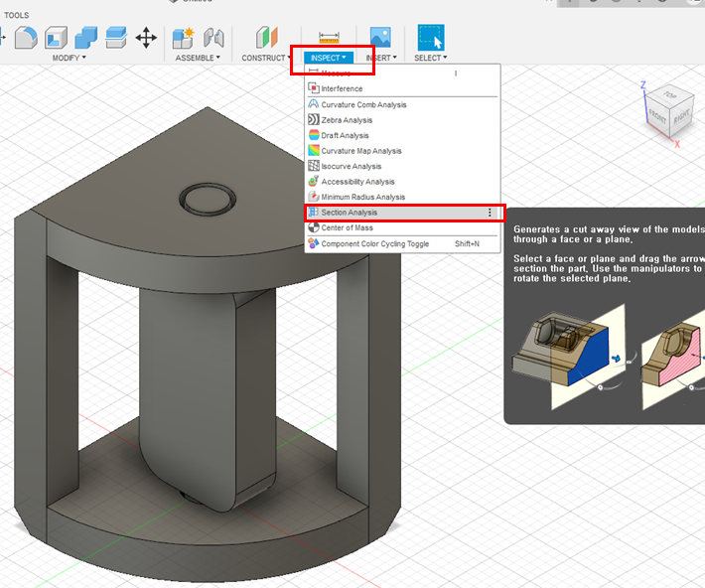Select Center of Mass entry
This screenshot has height=588, width=705.
pyautogui.click(x=402, y=227)
